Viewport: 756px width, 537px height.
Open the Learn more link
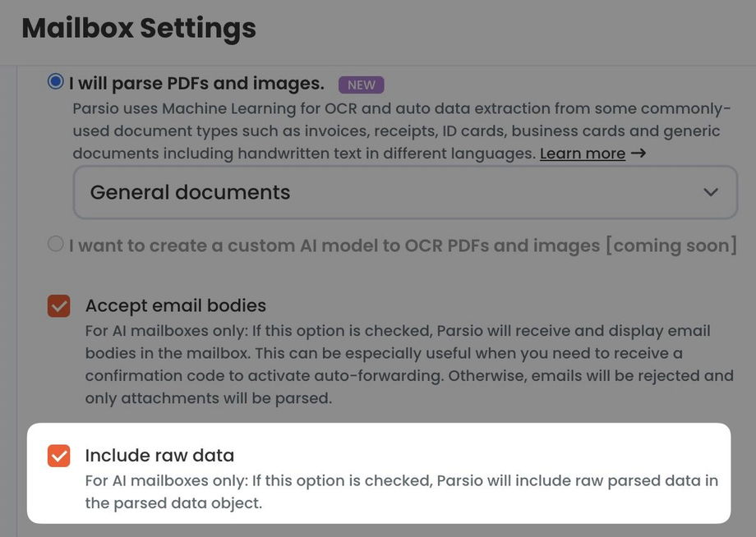tap(582, 154)
